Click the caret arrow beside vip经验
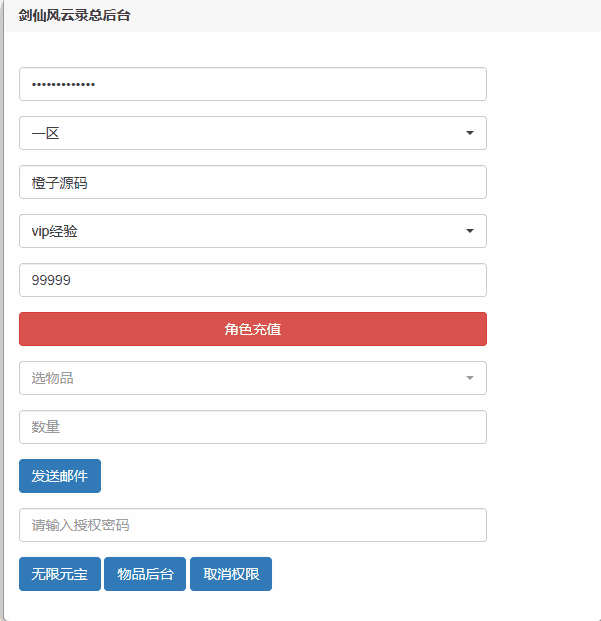Viewport: 601px width, 621px height. point(469,231)
